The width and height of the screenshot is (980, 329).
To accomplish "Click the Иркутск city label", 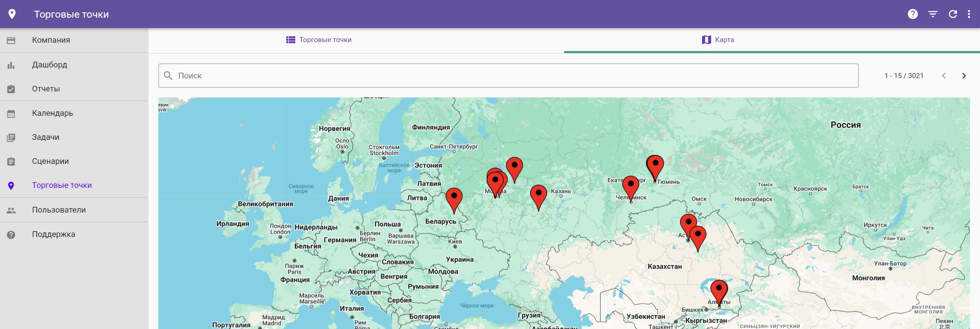I will (875, 225).
